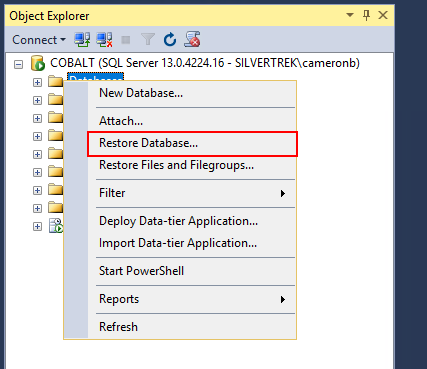427x369 pixels.
Task: Click the Activity script icon with red X
Action: [x=192, y=39]
